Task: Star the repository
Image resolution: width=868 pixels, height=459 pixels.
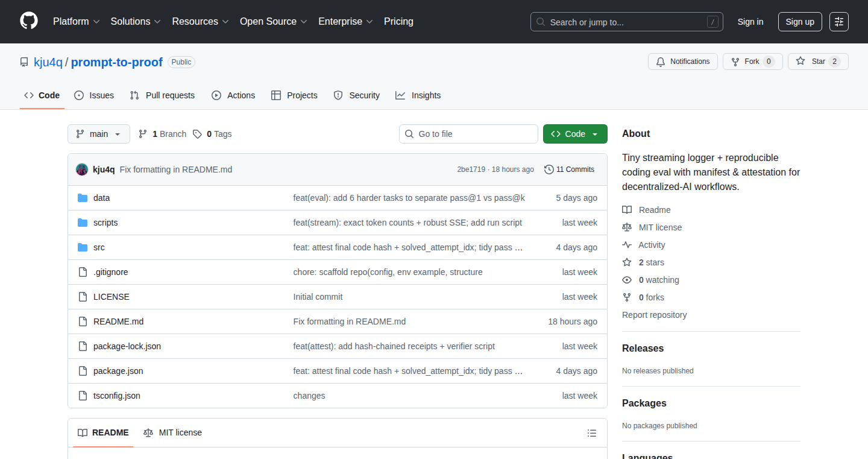Action: [818, 62]
